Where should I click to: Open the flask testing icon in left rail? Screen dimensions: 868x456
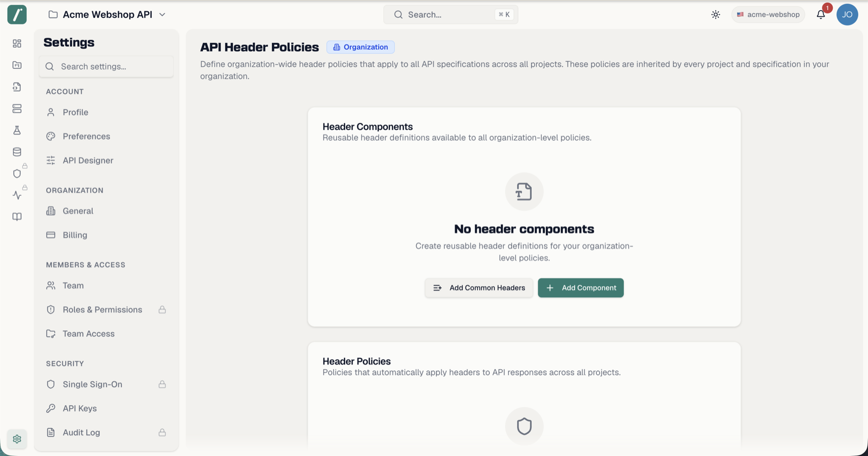tap(17, 130)
